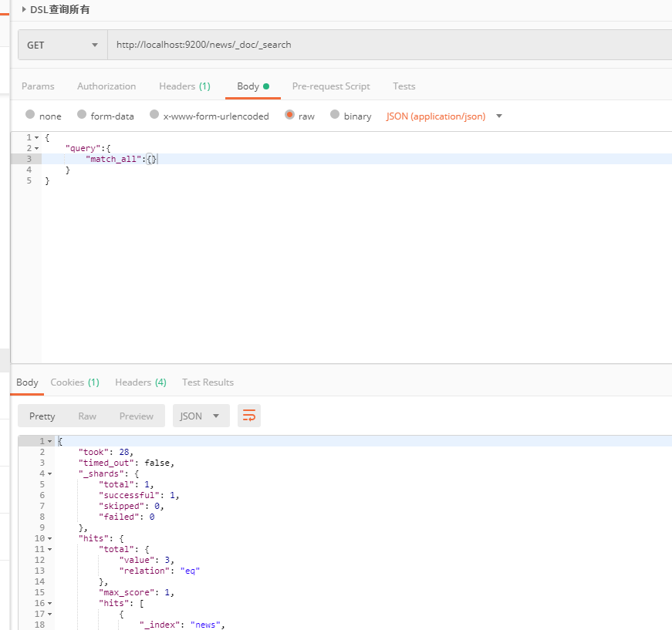Viewport: 672px width, 630px height.
Task: Switch to the Params tab
Action: 38,86
